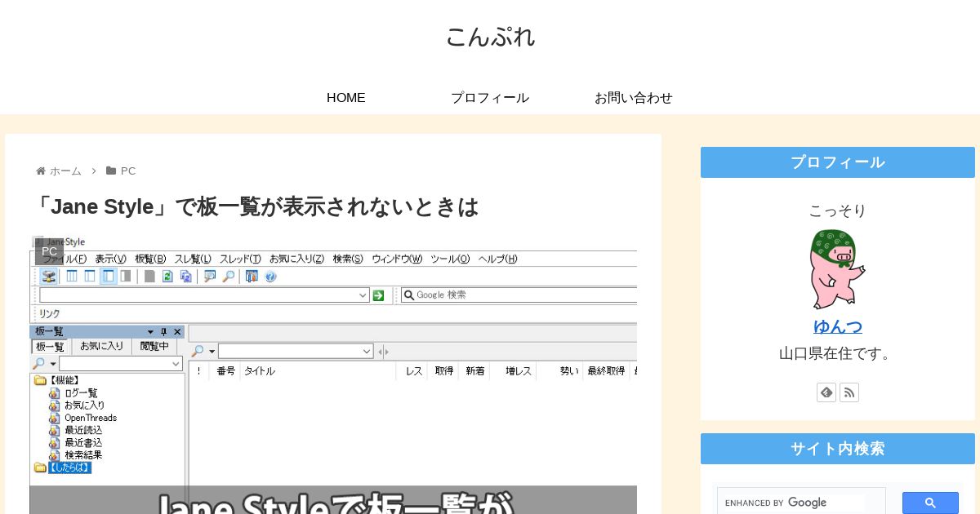Click 最近書込 in the board tree
The width and height of the screenshot is (980, 514).
pyautogui.click(x=83, y=442)
